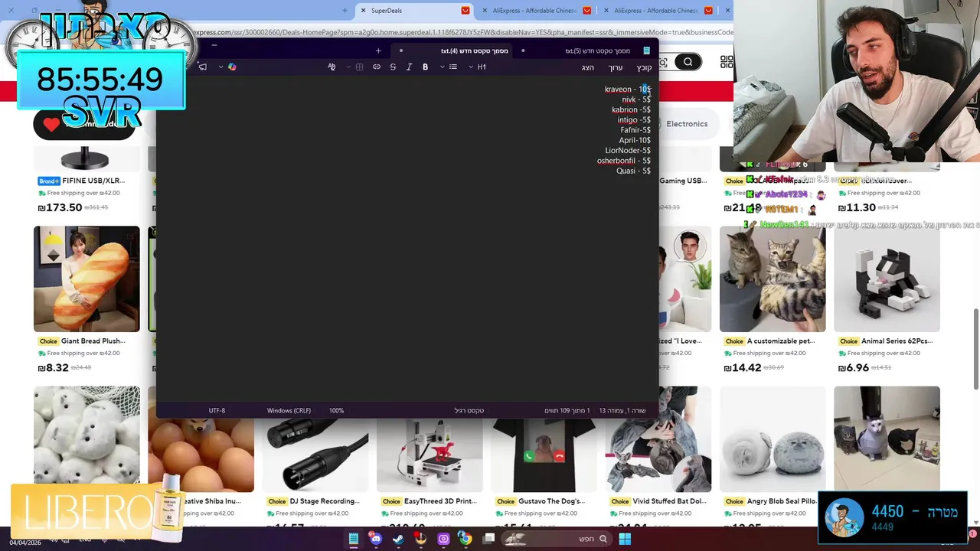The height and width of the screenshot is (551, 980).
Task: Click the megaphone feedback icon in Notepad
Action: [x=202, y=67]
